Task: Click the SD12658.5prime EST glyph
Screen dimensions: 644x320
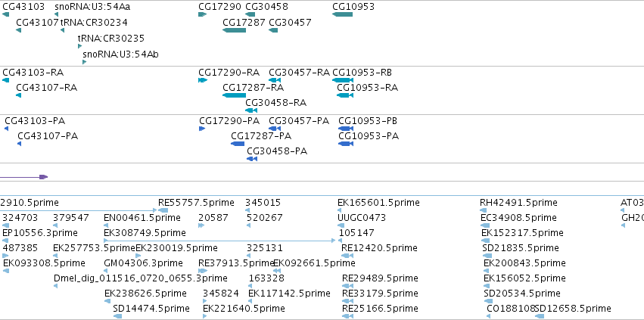Action: (x=540, y=316)
